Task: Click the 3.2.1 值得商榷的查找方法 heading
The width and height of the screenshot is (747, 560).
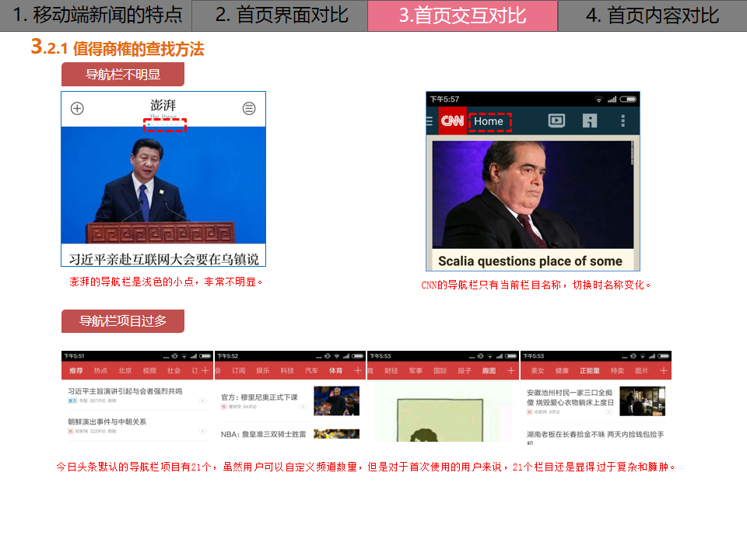Action: tap(117, 47)
